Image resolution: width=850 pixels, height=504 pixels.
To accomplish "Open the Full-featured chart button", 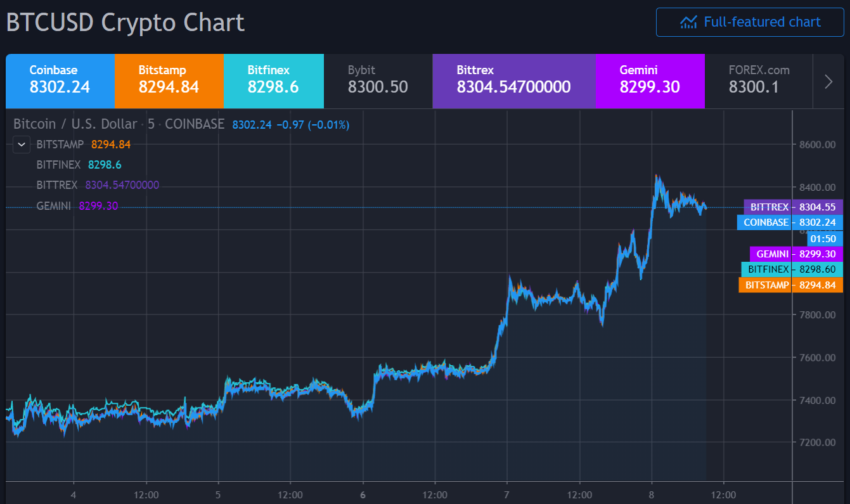I will [750, 22].
